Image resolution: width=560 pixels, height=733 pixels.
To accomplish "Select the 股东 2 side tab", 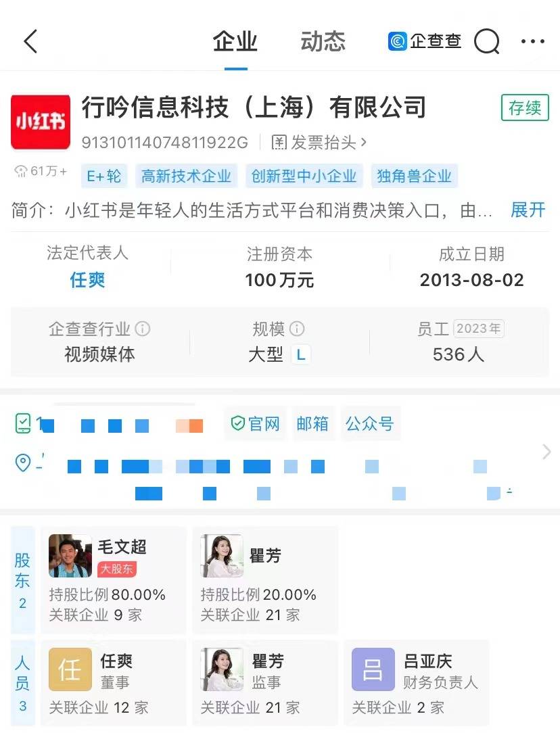I will 22,580.
